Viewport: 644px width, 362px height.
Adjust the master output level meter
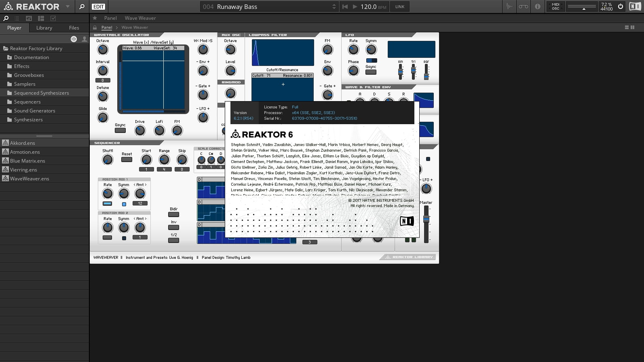[582, 6]
